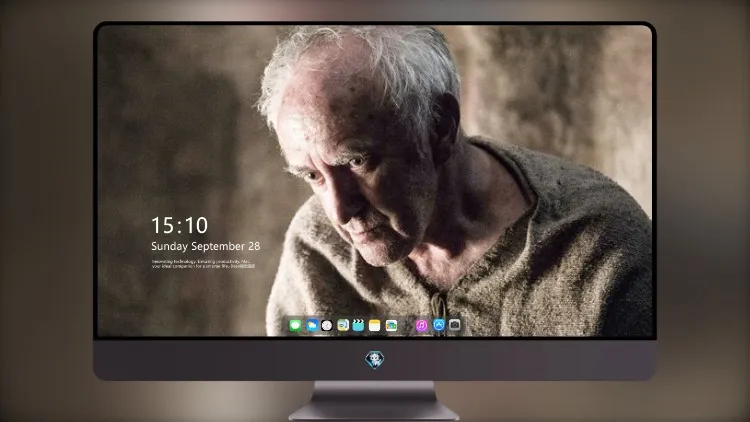Screen dimensions: 750x422
Task: Click the empty gap between dock icon groups
Action: [407, 325]
